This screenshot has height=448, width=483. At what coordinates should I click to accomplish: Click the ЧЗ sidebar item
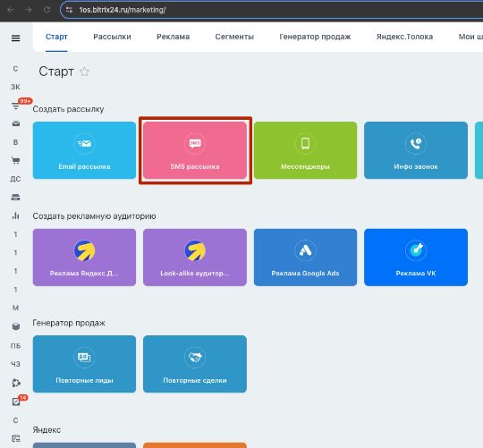coord(16,364)
